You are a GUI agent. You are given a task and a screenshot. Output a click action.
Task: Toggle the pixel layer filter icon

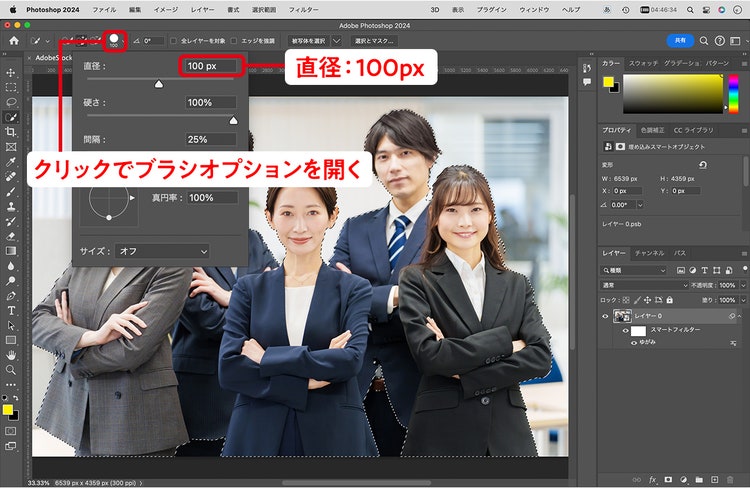click(x=681, y=270)
